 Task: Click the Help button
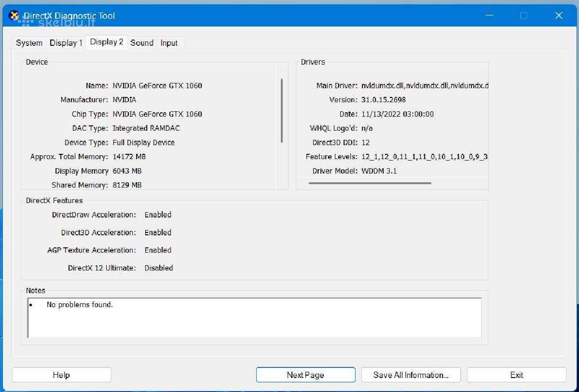coord(61,375)
